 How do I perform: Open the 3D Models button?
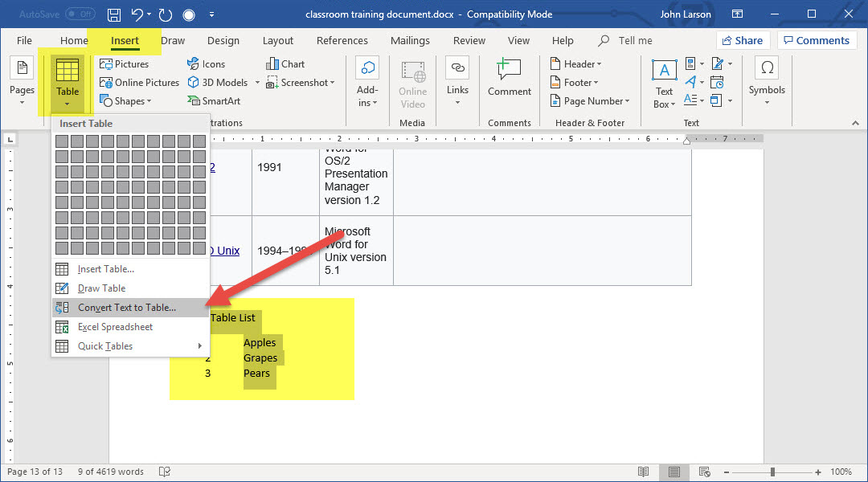pos(218,83)
